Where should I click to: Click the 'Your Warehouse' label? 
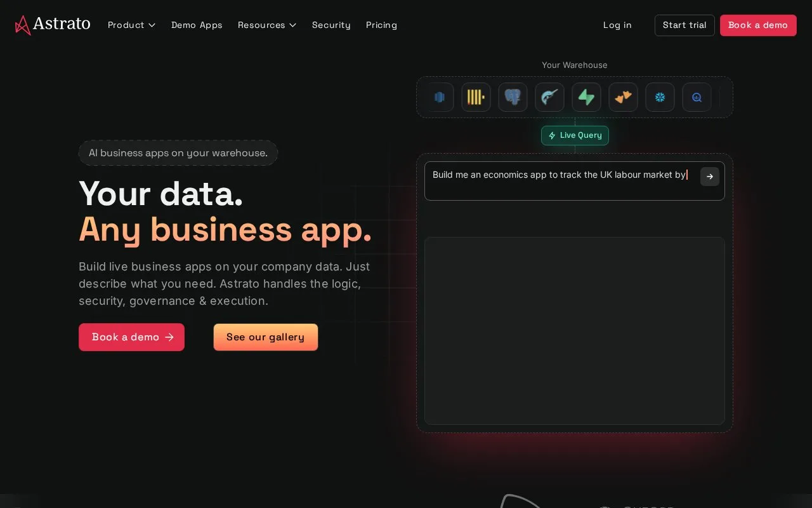click(575, 65)
